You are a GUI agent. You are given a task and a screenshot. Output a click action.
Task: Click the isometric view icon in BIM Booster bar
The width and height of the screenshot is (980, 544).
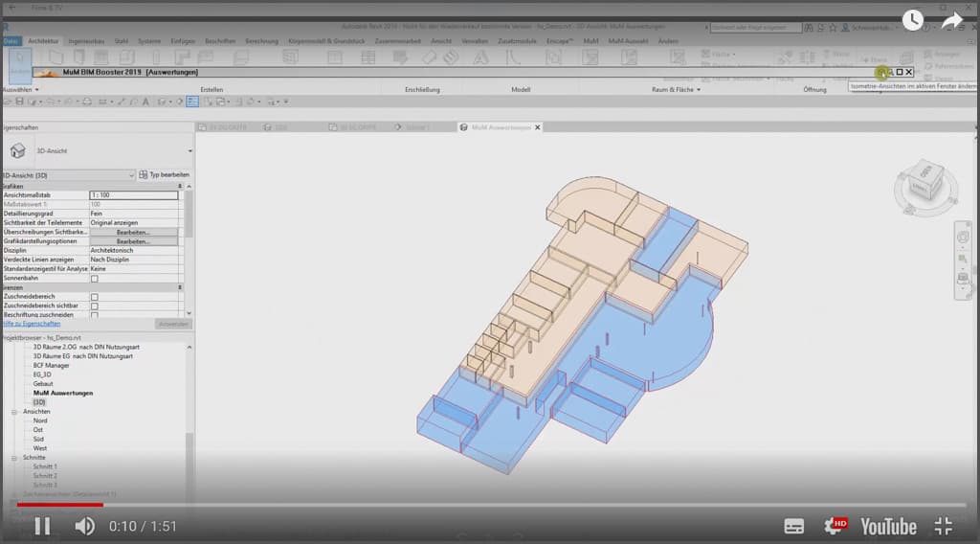pos(881,73)
